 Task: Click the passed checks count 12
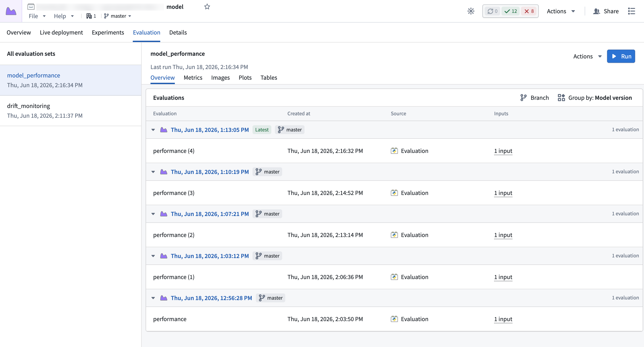[511, 11]
